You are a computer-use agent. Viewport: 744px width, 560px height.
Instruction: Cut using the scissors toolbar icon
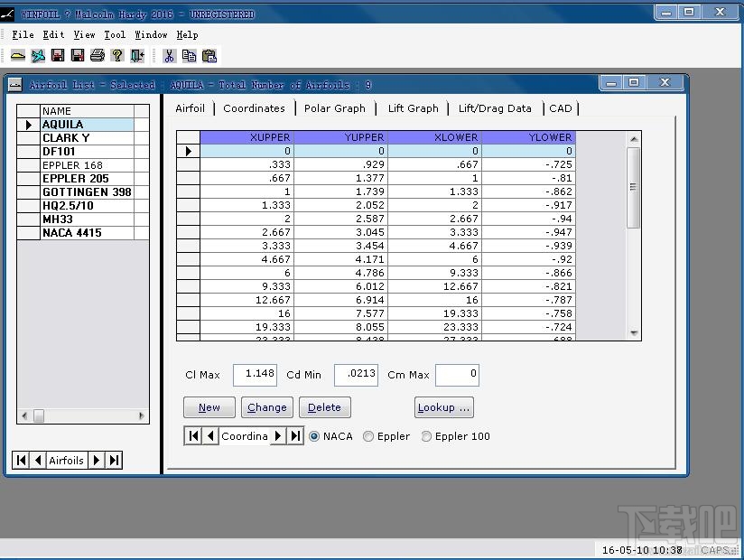point(170,55)
